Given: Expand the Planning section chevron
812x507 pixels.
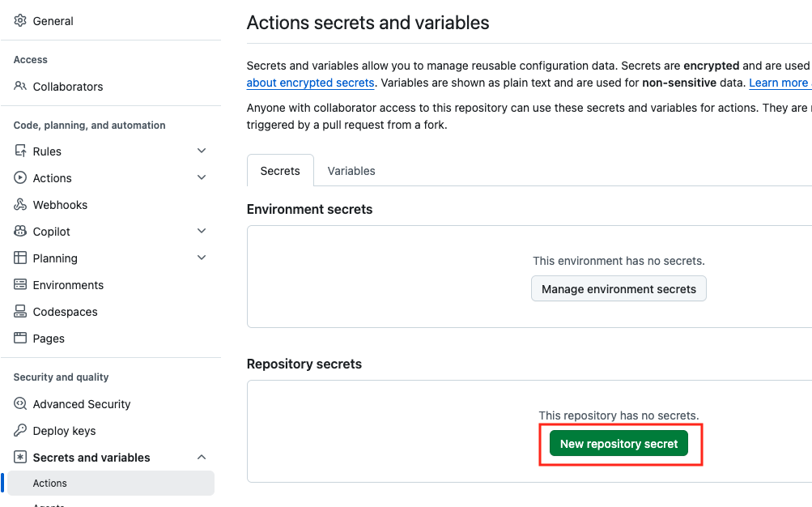Looking at the screenshot, I should [x=202, y=258].
